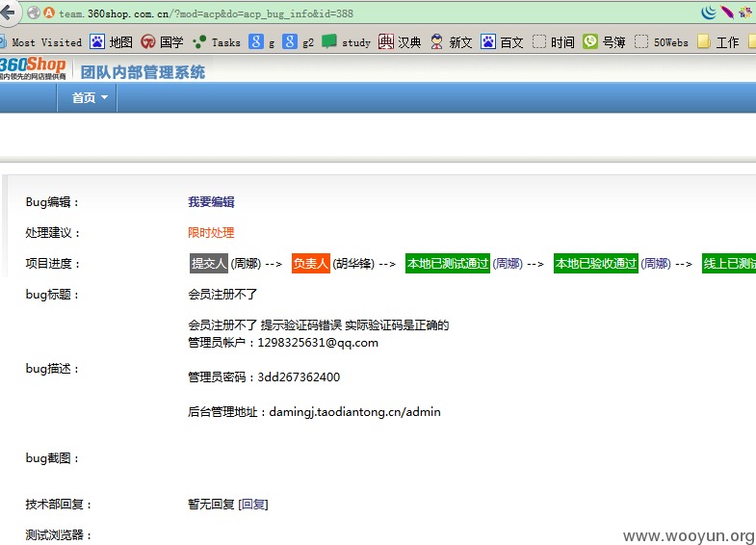756x545 pixels.
Task: Open the 百文 bookmark with the paw icon
Action: (502, 42)
